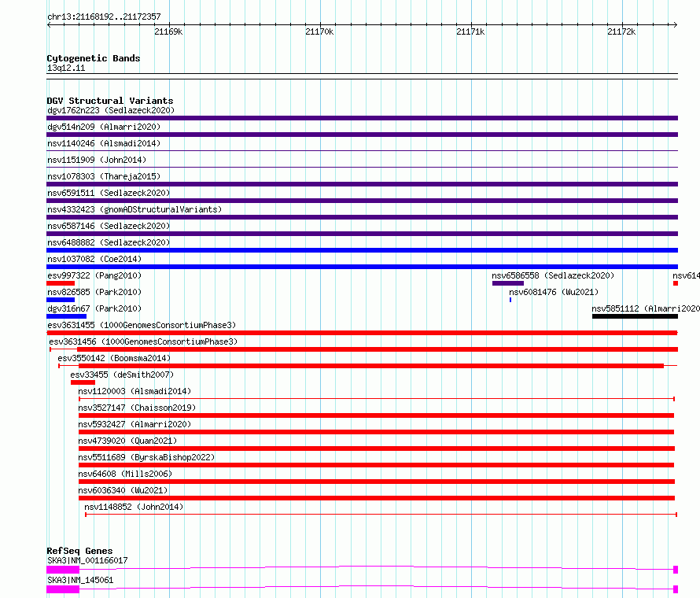
Task: Click the black nsv5851112 variant bar
Action: point(635,316)
